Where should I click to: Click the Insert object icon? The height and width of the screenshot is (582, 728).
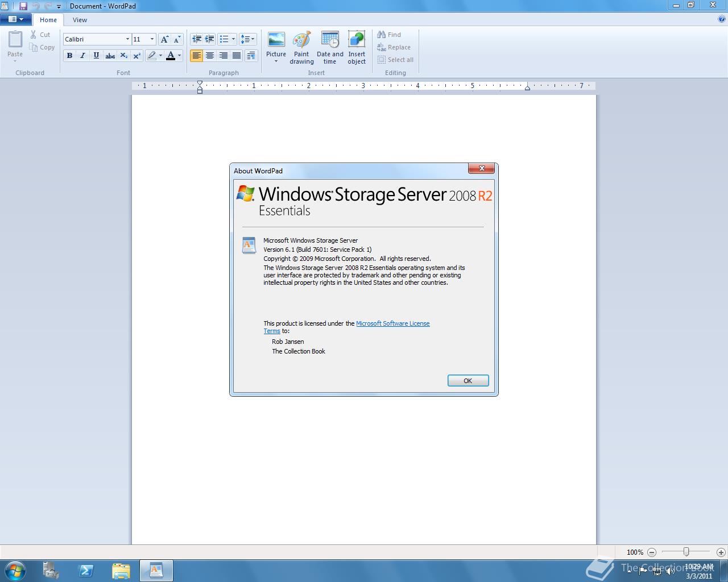point(357,48)
